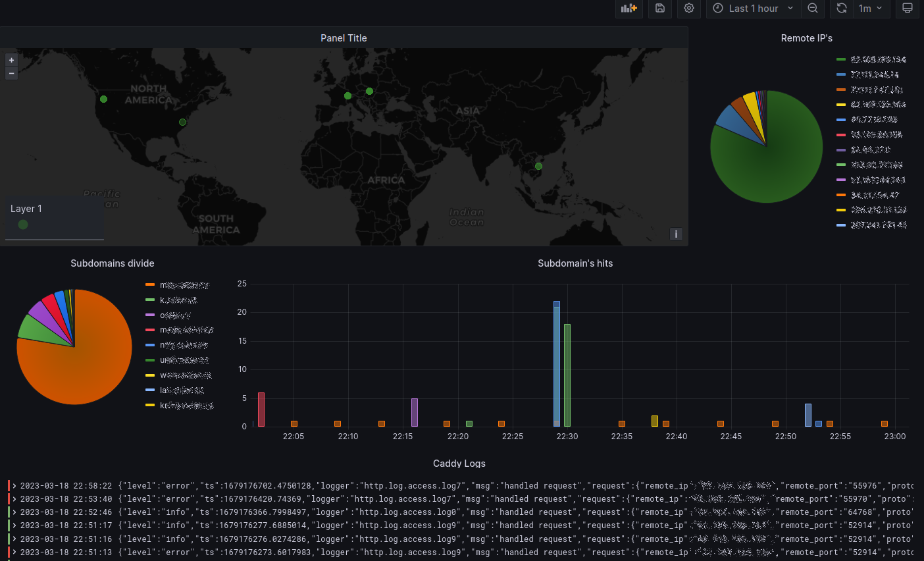Click the tall blue bar near 22:30
Viewport: 924px width, 561px height.
557,363
